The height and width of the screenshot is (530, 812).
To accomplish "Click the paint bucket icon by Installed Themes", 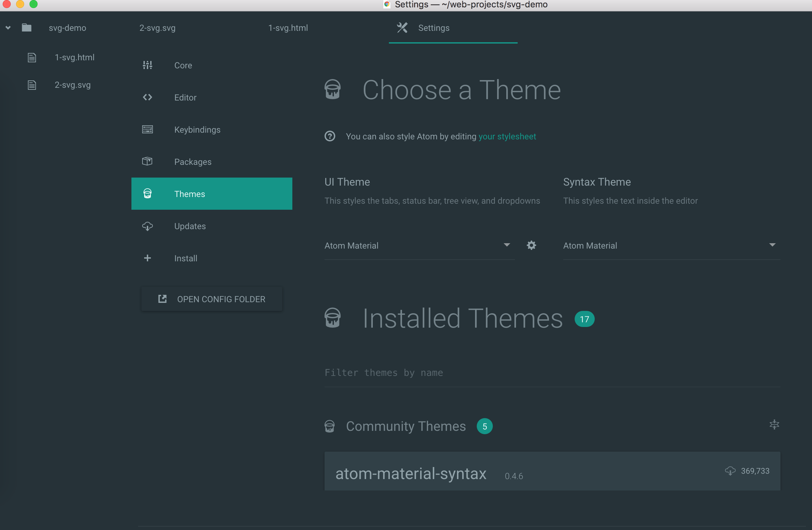I will [333, 318].
